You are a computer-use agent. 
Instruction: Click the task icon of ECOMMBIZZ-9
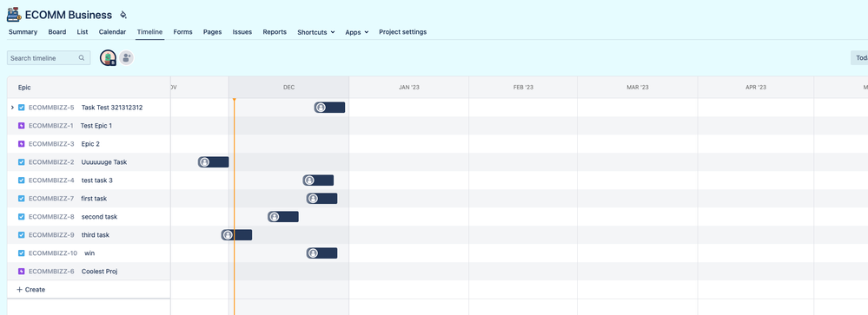tap(22, 235)
